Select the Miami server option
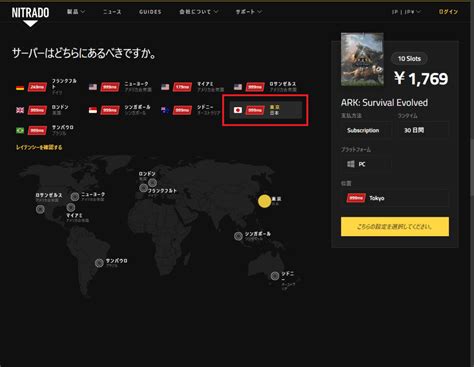Screen dimensions: 474x367 [x=192, y=87]
